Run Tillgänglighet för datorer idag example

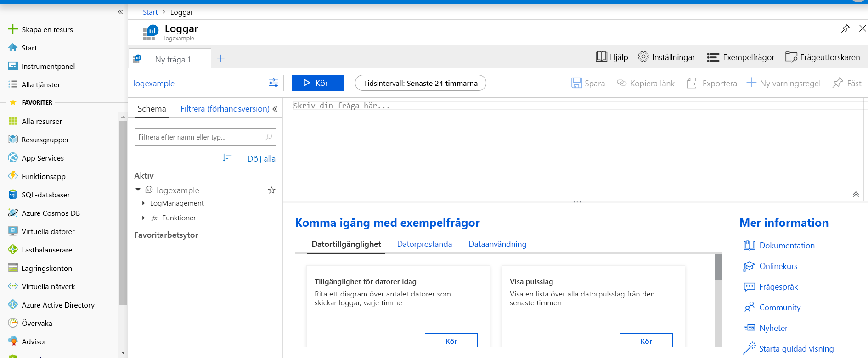click(x=451, y=341)
